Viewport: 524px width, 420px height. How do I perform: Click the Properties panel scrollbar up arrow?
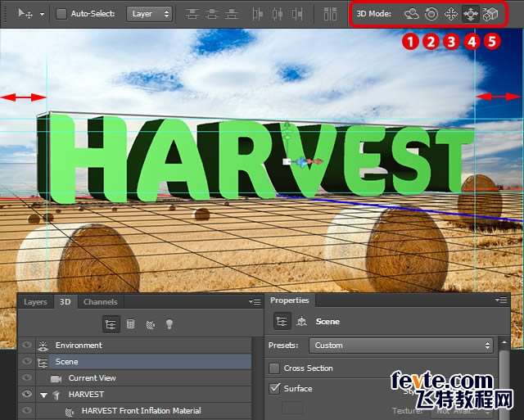[x=504, y=342]
